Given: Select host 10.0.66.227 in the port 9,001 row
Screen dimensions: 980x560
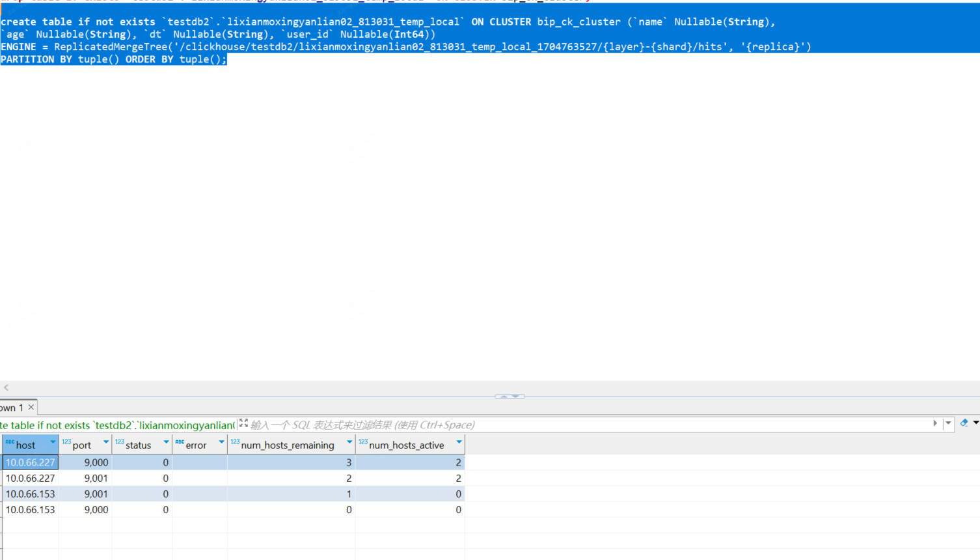Looking at the screenshot, I should [x=31, y=478].
